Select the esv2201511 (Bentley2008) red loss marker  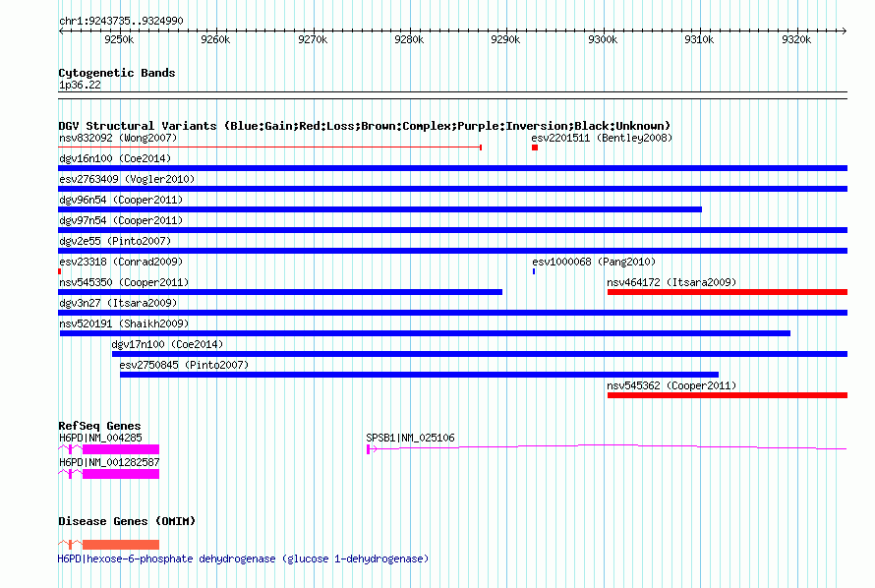point(535,147)
